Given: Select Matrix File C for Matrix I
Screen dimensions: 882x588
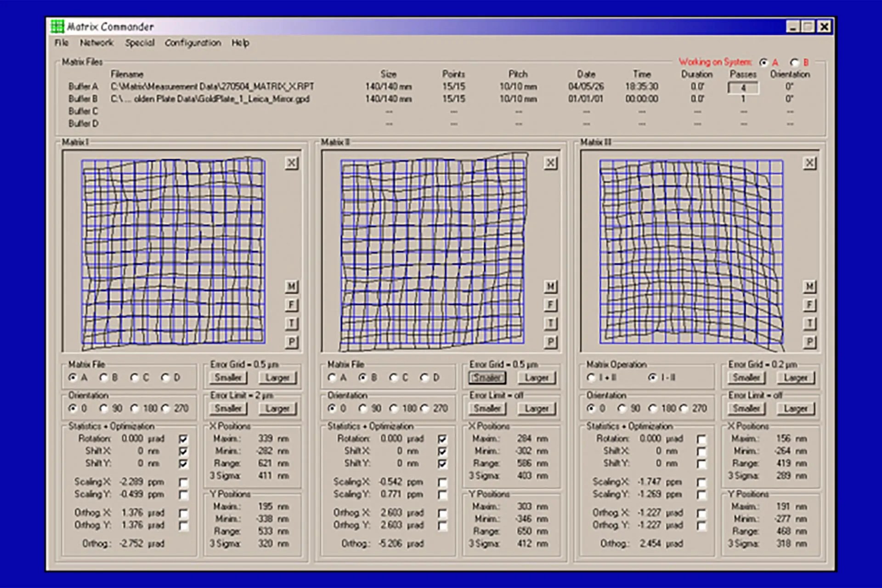Looking at the screenshot, I should (134, 378).
